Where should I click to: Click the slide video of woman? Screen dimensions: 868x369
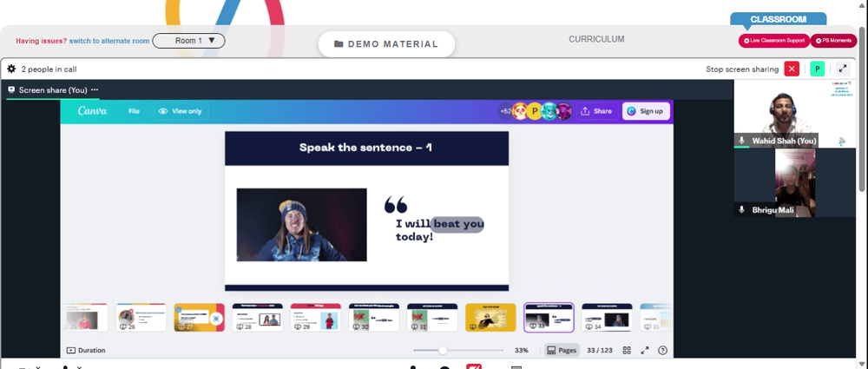[302, 225]
